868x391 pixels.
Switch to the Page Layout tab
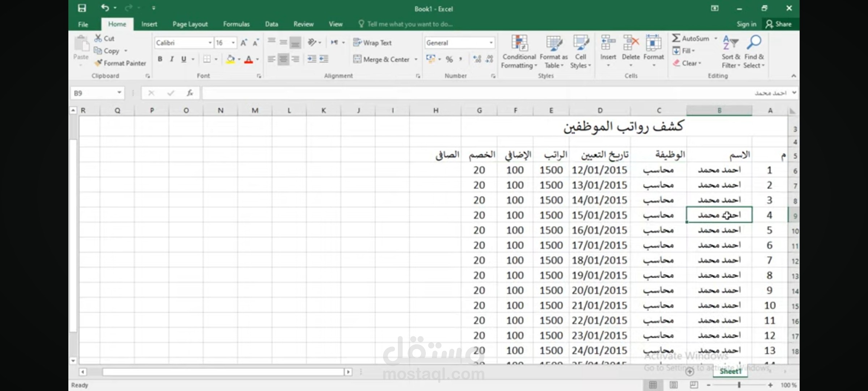(x=190, y=24)
